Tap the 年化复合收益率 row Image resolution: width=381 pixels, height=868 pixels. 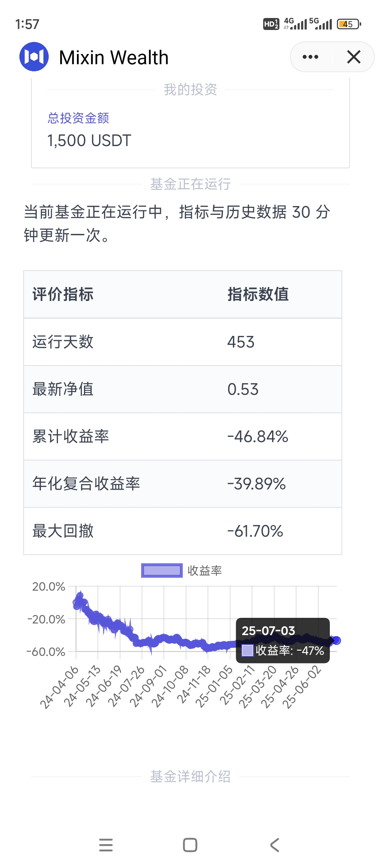[x=183, y=484]
